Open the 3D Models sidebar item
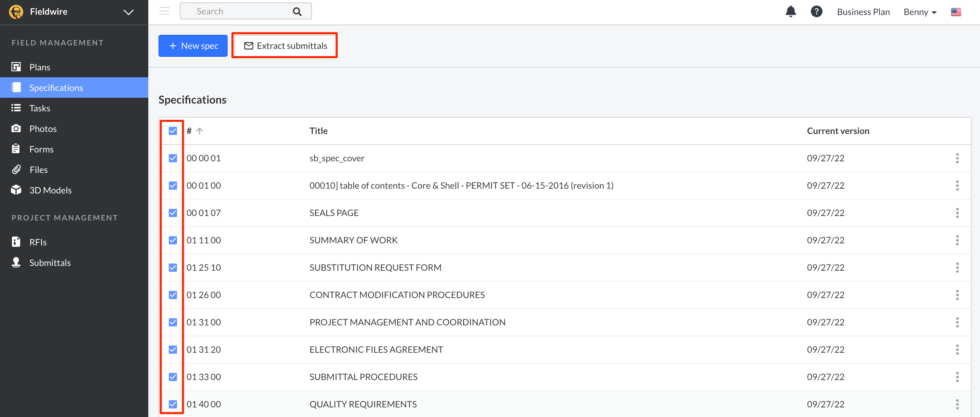 click(x=50, y=190)
